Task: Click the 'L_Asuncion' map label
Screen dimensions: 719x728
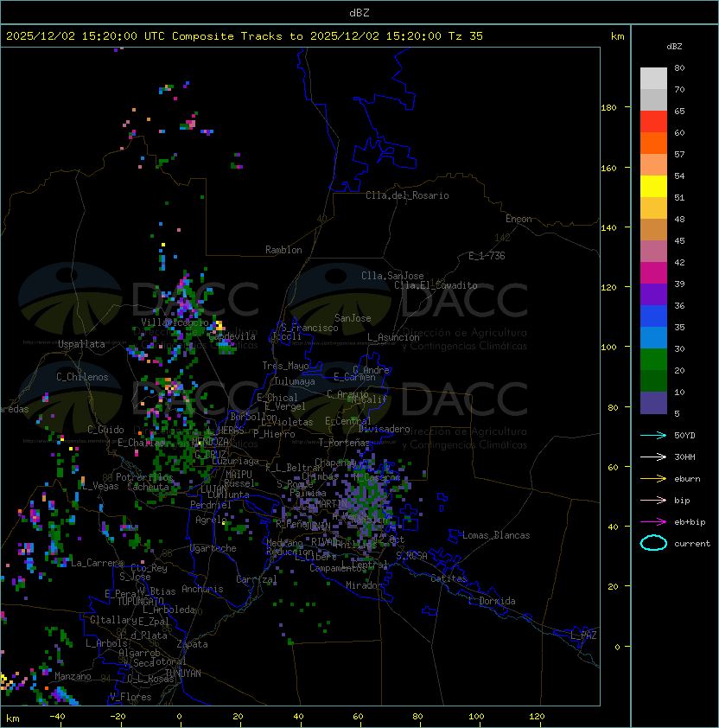Action: pyautogui.click(x=393, y=337)
